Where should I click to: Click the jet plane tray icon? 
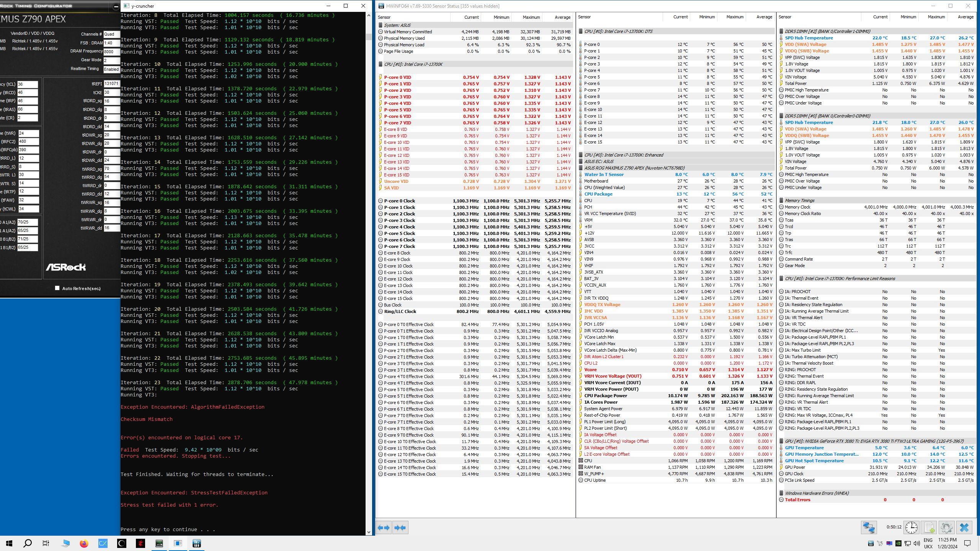click(x=880, y=543)
